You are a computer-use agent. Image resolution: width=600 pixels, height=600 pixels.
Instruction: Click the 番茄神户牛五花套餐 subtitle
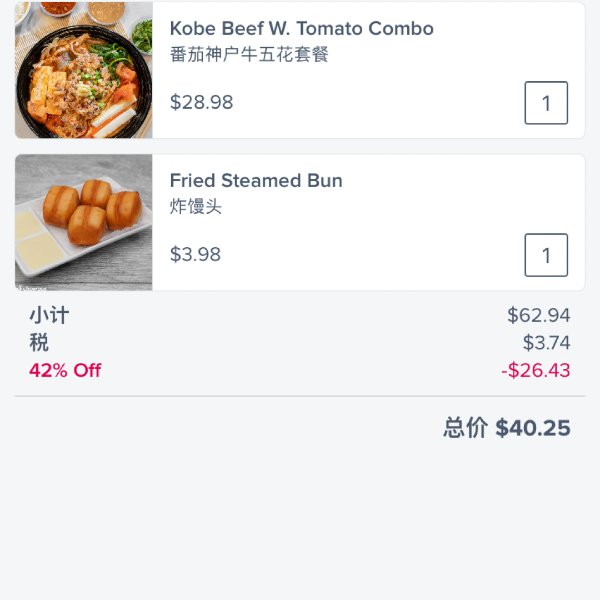click(x=249, y=54)
